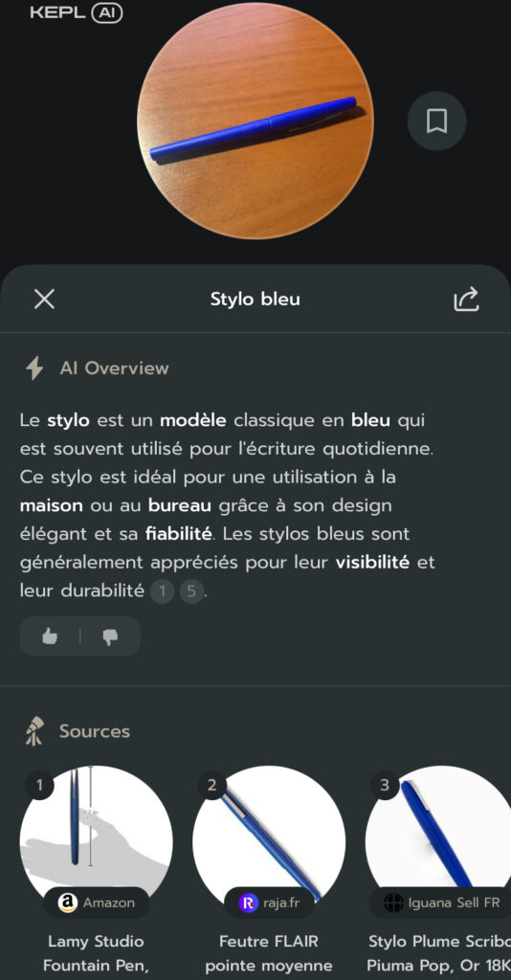Tap the telescope Sources icon
The height and width of the screenshot is (980, 511).
coord(34,731)
